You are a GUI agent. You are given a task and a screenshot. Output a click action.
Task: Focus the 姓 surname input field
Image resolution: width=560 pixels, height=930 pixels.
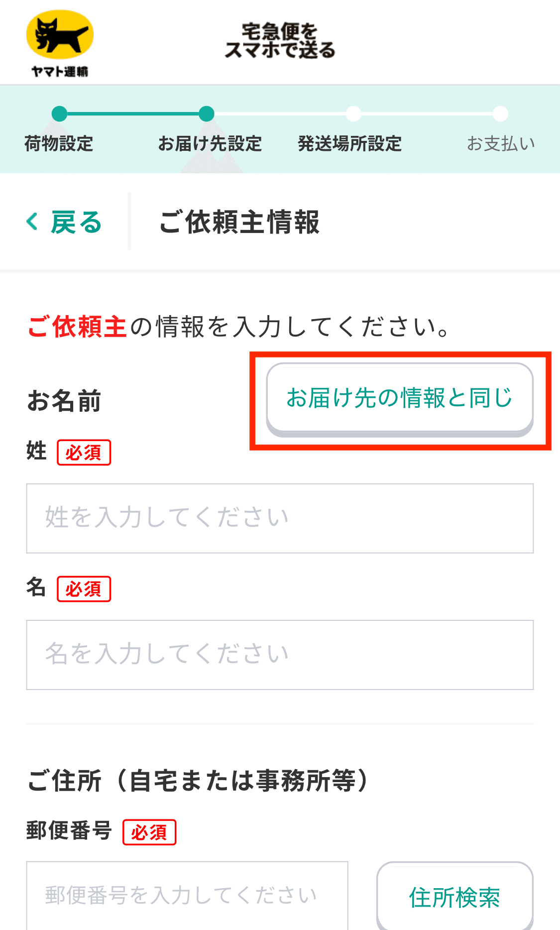(x=280, y=518)
